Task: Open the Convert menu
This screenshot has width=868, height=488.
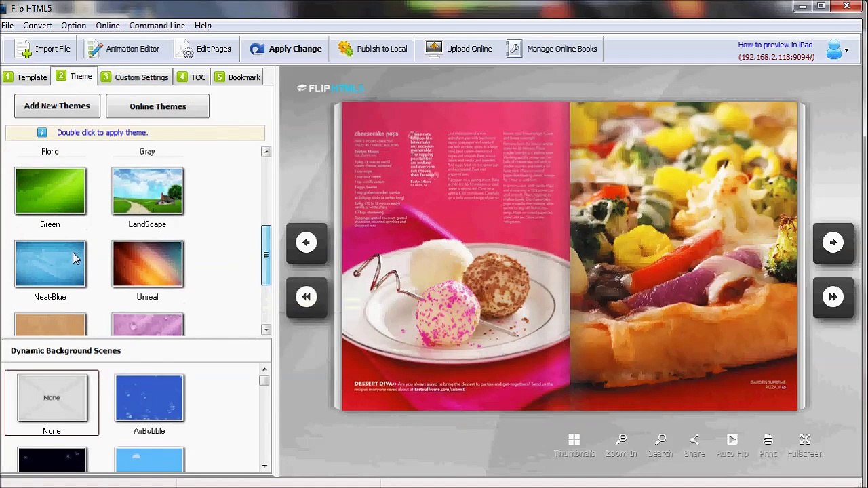Action: click(37, 25)
